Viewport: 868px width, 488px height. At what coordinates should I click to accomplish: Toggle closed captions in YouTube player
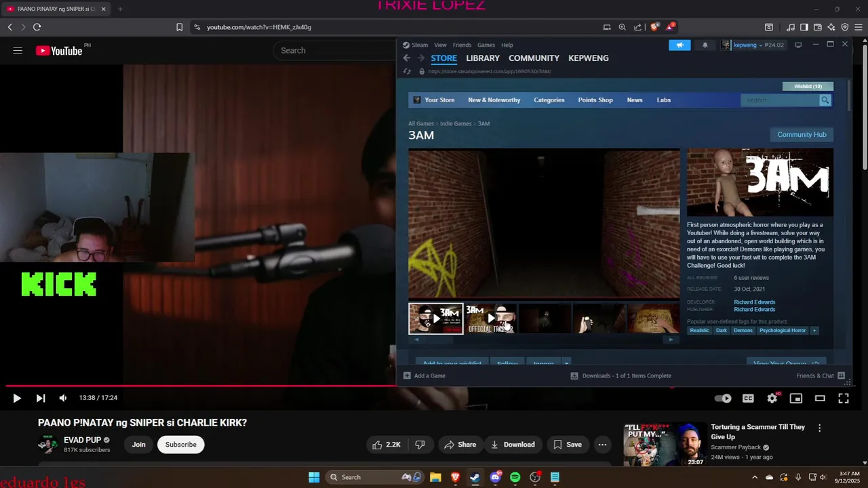point(748,399)
